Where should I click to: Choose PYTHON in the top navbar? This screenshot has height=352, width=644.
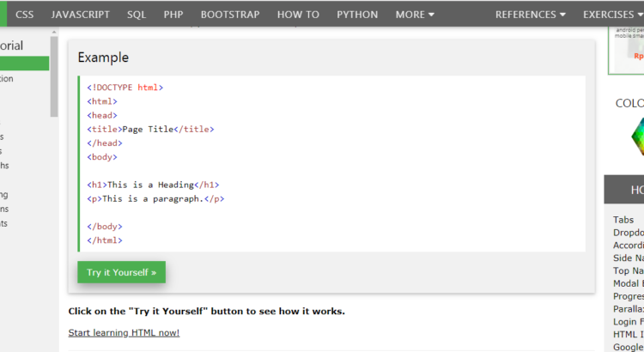click(x=357, y=15)
